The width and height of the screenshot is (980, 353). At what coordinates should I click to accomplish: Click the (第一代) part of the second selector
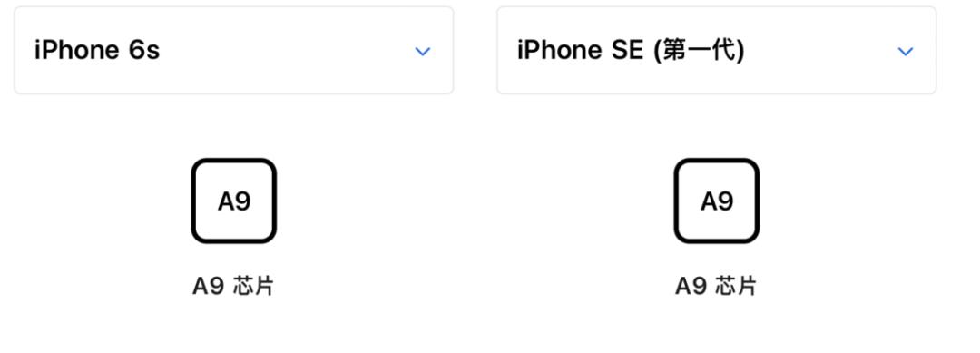(698, 51)
